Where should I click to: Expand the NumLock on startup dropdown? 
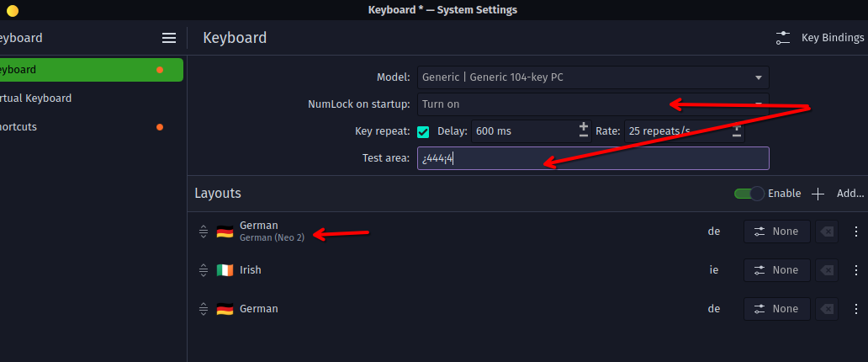point(593,104)
